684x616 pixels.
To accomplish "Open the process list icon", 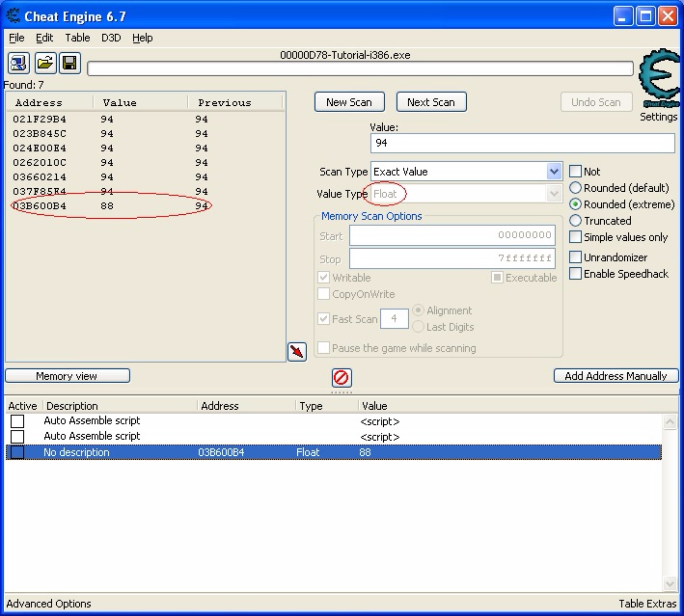I will tap(19, 63).
